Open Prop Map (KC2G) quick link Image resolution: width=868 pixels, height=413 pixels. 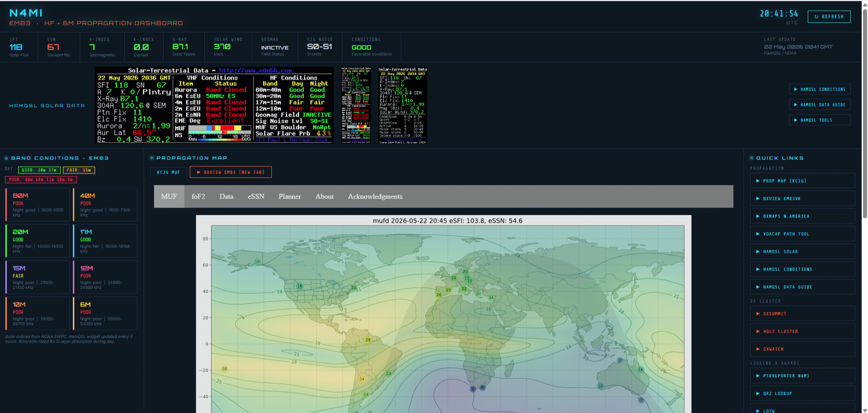point(802,181)
